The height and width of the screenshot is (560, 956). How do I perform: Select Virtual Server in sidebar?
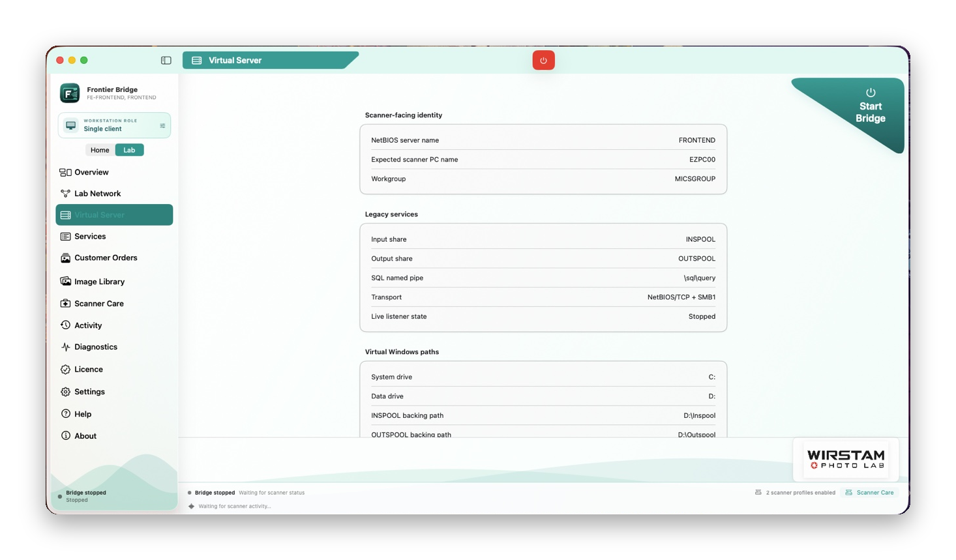click(114, 215)
